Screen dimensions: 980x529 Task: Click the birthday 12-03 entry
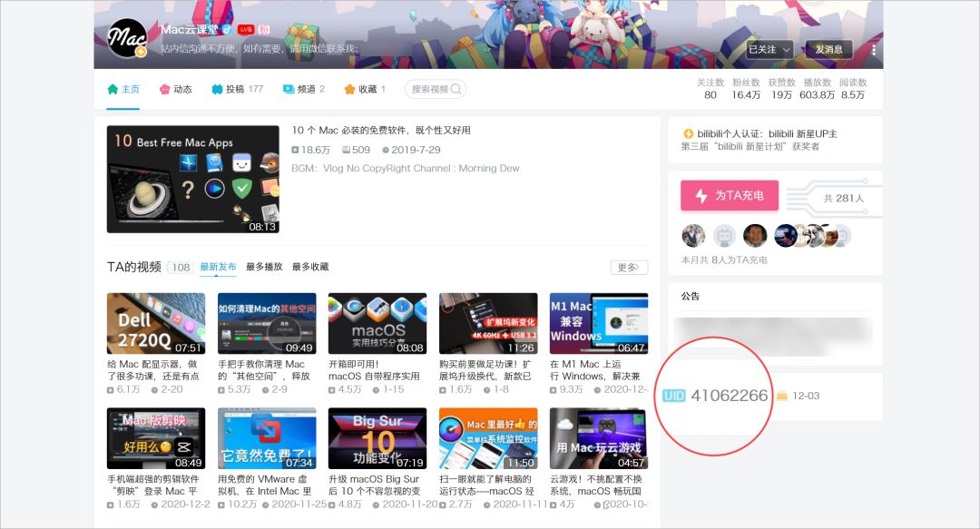click(x=799, y=396)
